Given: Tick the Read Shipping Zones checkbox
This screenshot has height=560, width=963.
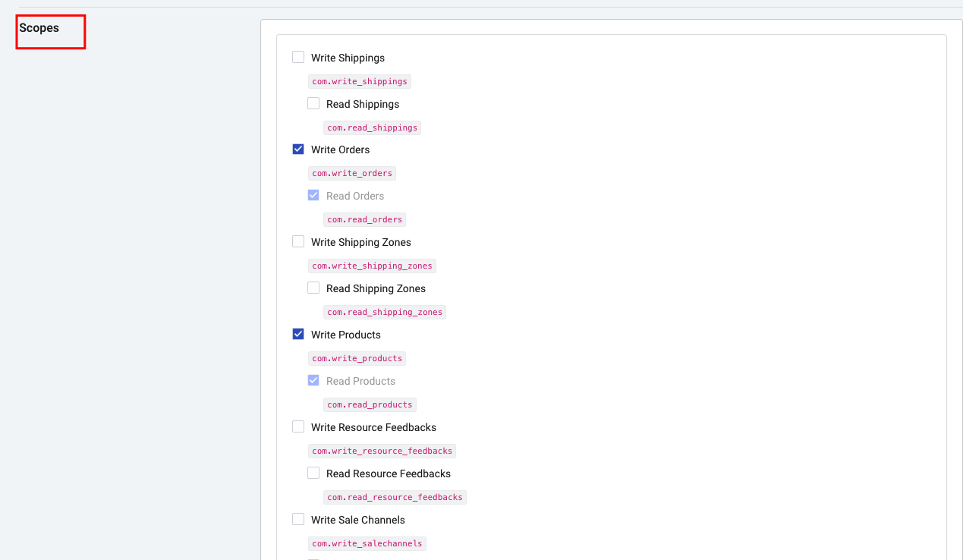Looking at the screenshot, I should [x=313, y=288].
